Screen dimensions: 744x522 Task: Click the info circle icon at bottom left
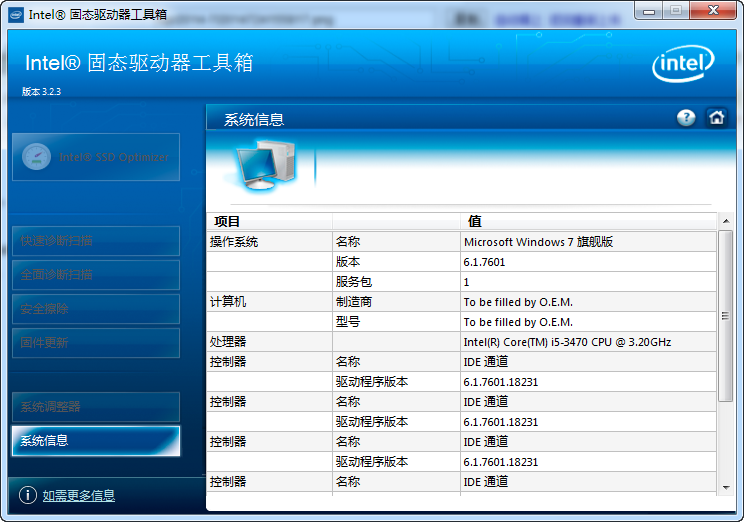coord(28,495)
